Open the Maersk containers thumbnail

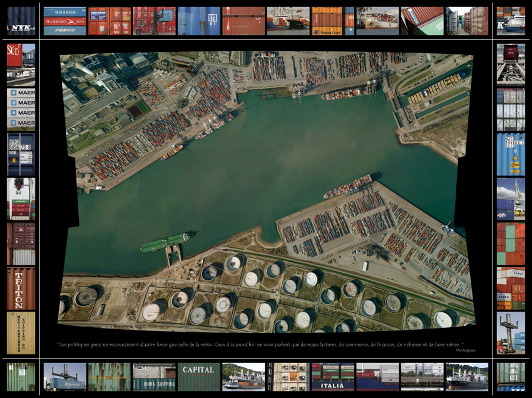21,109
